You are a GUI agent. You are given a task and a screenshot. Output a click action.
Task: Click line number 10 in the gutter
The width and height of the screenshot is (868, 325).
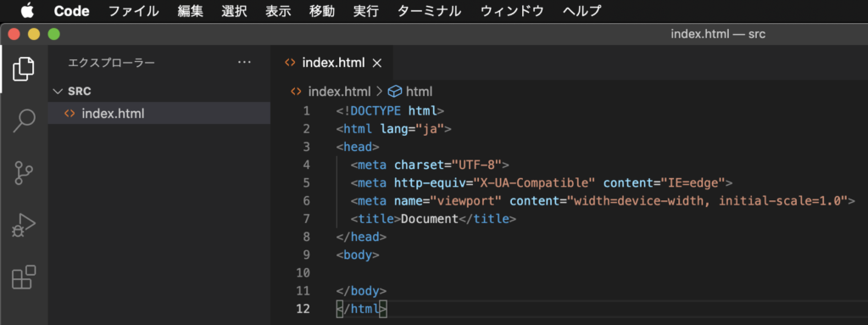point(303,273)
